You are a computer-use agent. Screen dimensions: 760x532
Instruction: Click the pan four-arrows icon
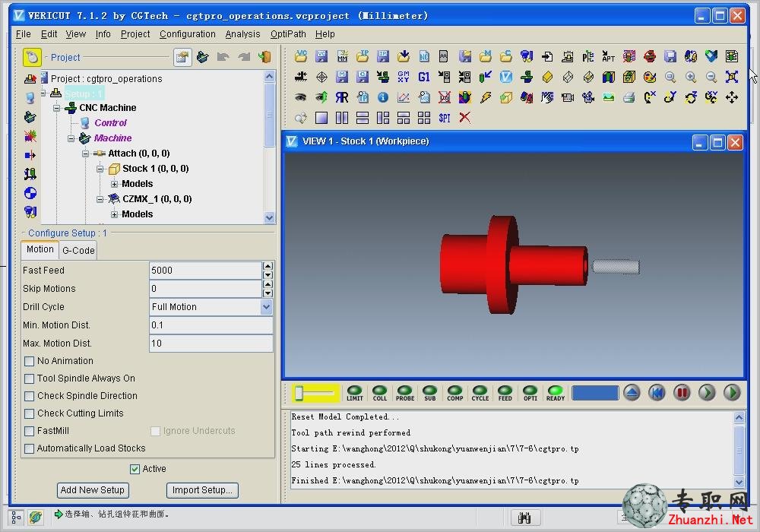[x=732, y=97]
